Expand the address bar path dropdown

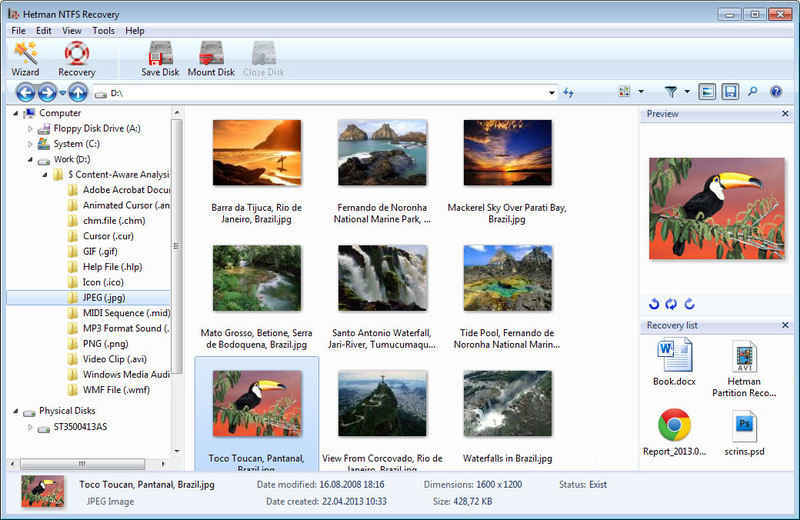click(x=551, y=93)
